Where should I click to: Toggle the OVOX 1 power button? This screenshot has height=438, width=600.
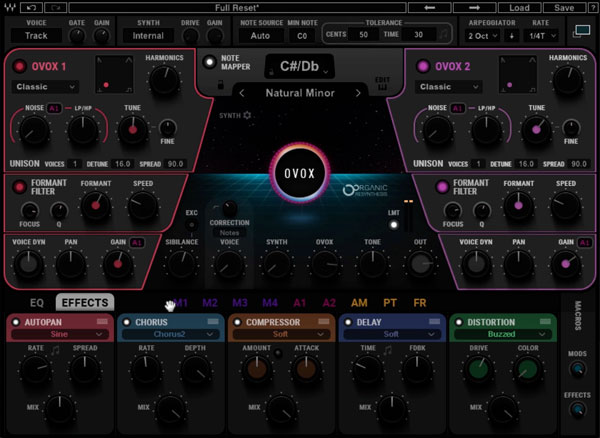tap(20, 66)
